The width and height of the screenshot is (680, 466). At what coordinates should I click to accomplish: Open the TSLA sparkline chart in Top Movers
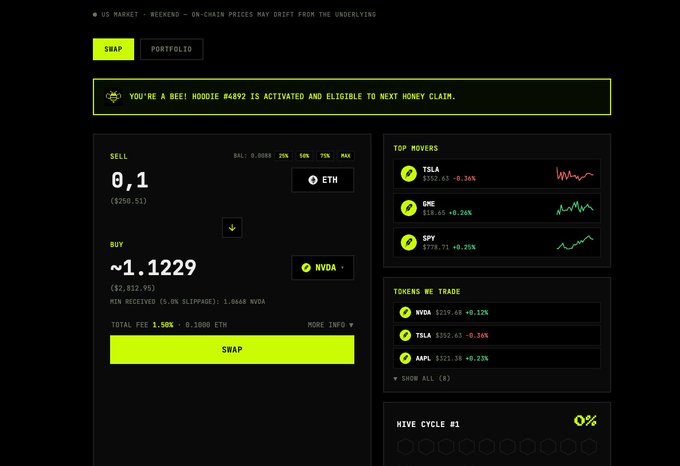click(x=575, y=174)
